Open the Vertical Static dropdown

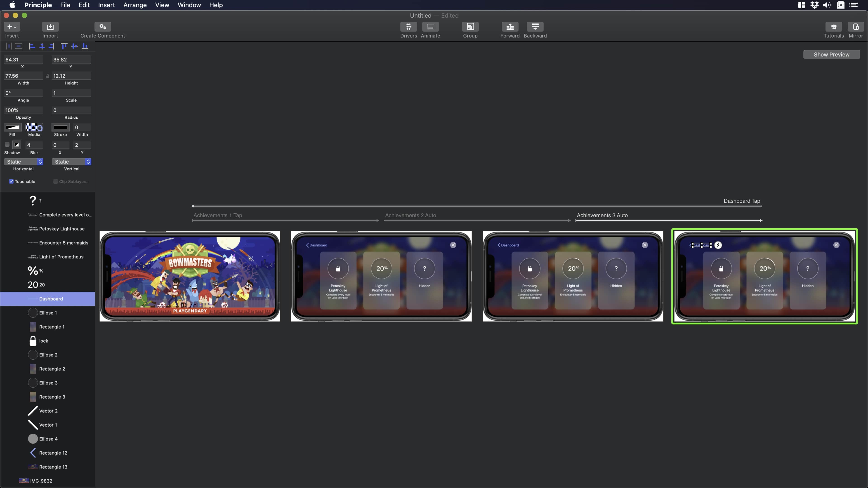(x=71, y=162)
